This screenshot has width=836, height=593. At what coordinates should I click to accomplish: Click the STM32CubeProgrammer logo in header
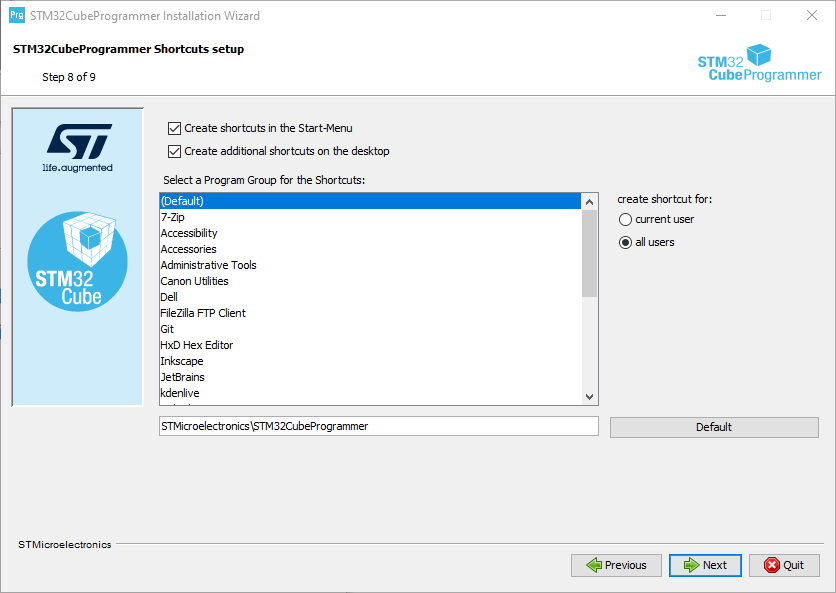[x=759, y=64]
